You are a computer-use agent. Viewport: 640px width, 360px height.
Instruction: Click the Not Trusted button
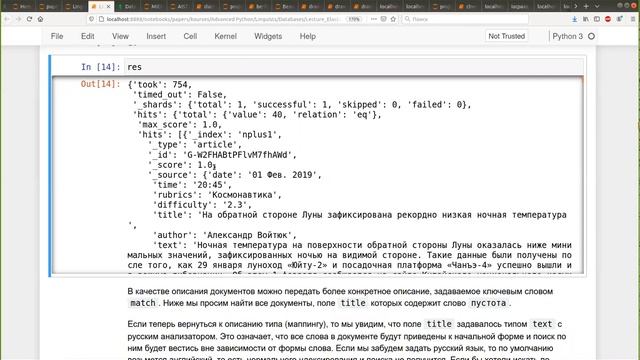(x=507, y=36)
